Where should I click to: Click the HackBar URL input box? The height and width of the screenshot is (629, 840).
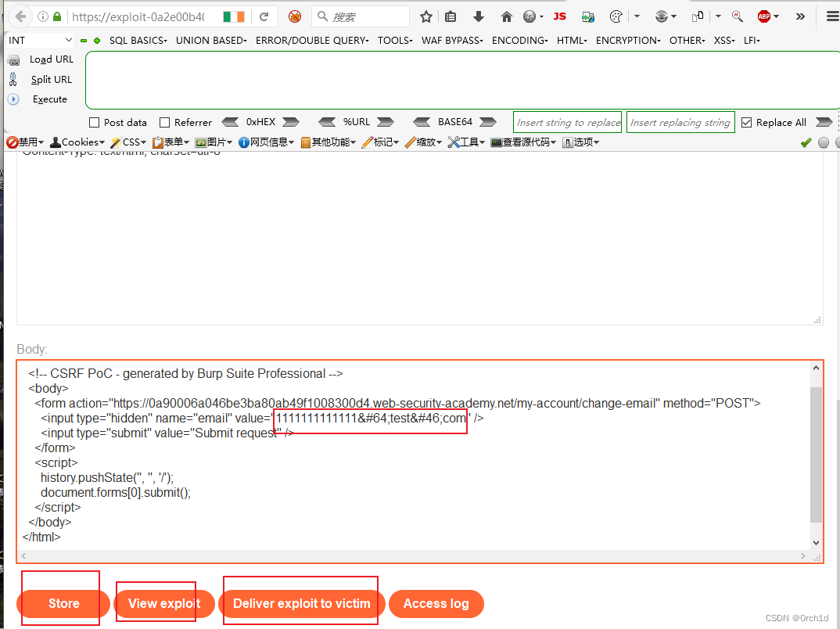click(462, 81)
